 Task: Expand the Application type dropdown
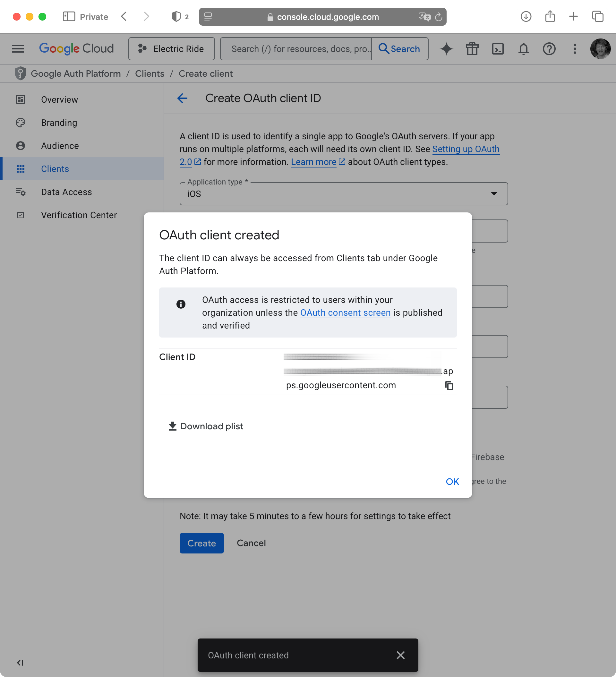point(344,194)
